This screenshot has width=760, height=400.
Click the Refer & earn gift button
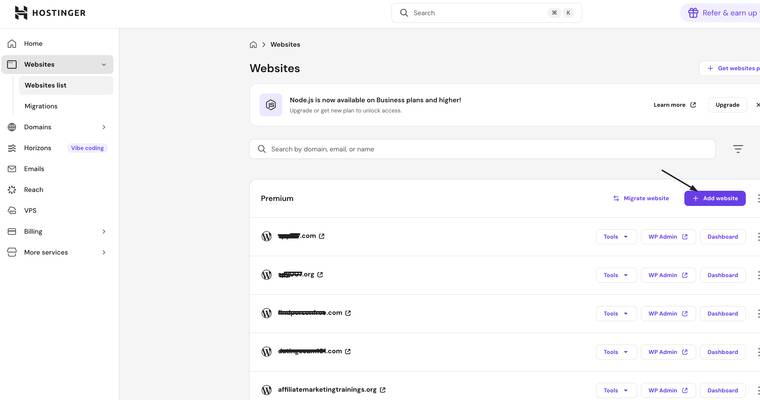(x=720, y=13)
